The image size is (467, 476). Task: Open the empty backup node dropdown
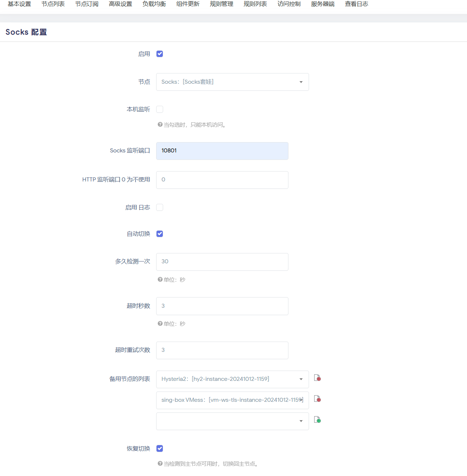(x=232, y=421)
